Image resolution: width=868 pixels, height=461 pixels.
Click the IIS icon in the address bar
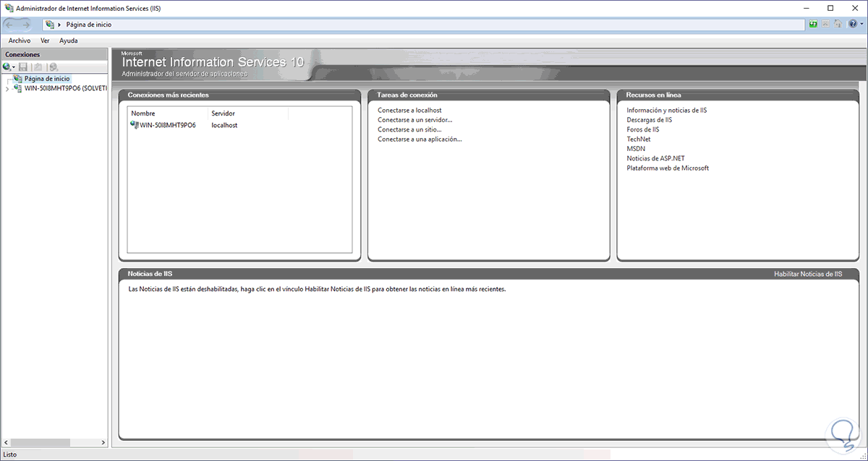(50, 24)
